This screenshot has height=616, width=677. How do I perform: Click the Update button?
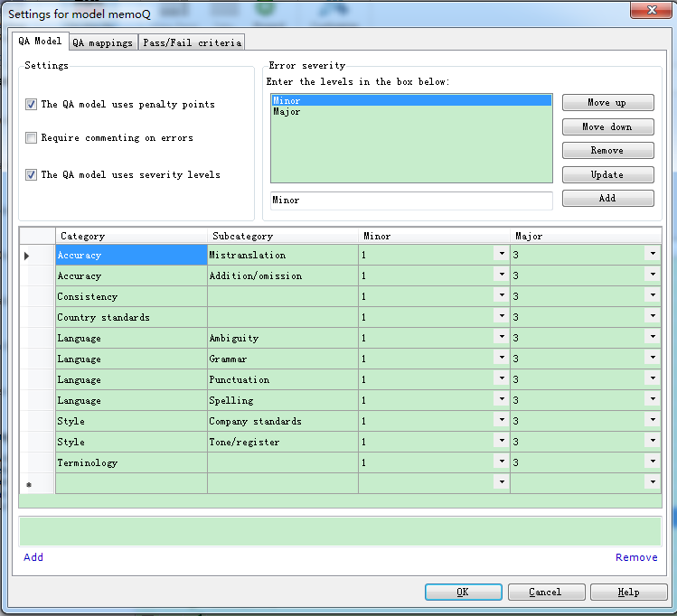[608, 174]
